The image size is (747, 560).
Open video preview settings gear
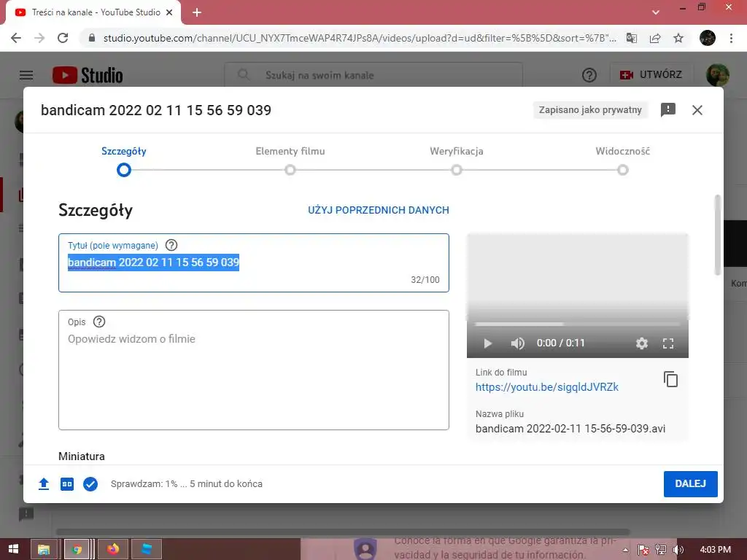point(642,343)
